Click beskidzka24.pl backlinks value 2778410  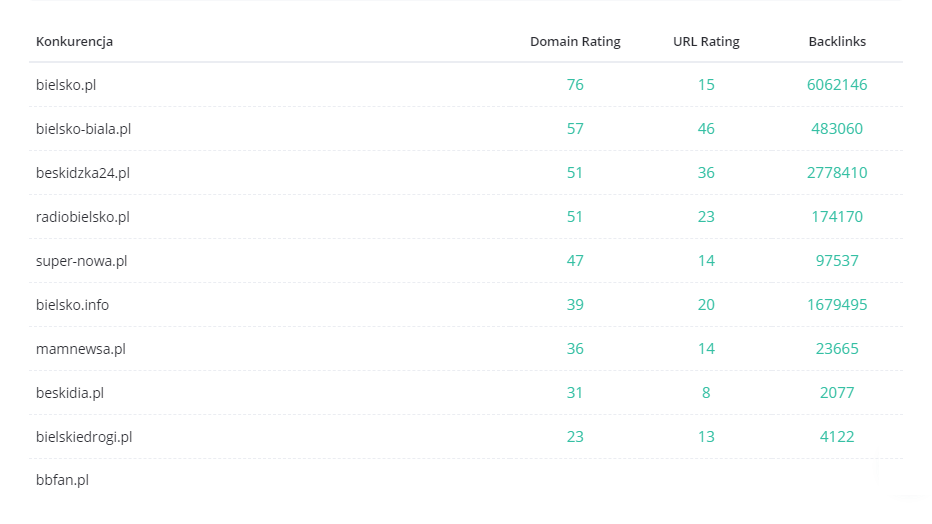tap(837, 173)
